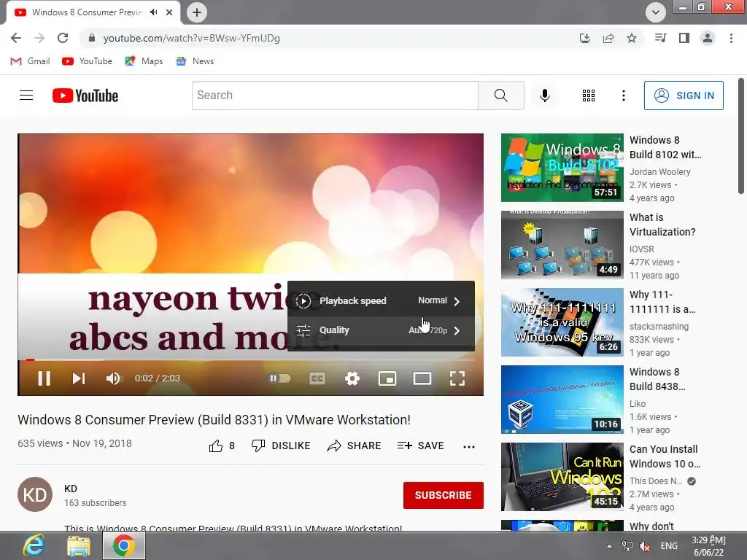
Task: Open the YouTube guide hamburger menu
Action: tap(26, 96)
